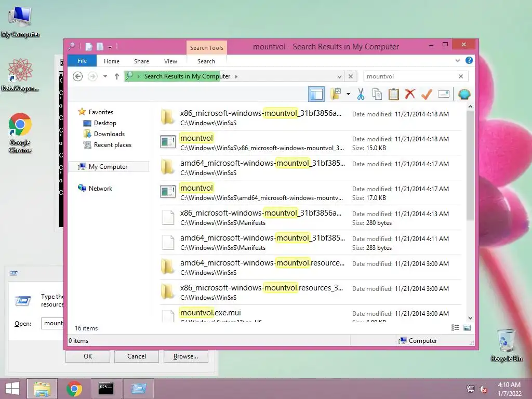Click the Run dialog taskbar button

[138, 389]
